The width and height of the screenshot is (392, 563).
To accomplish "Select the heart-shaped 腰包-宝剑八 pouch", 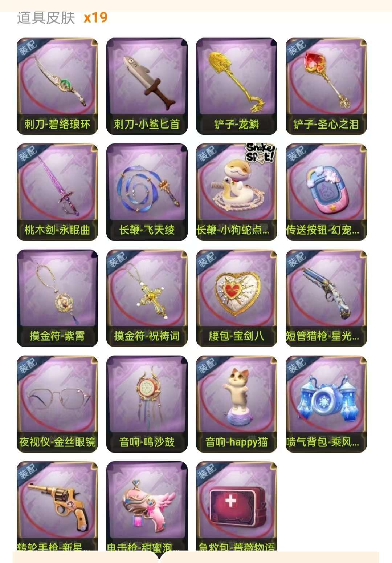I will tap(237, 299).
